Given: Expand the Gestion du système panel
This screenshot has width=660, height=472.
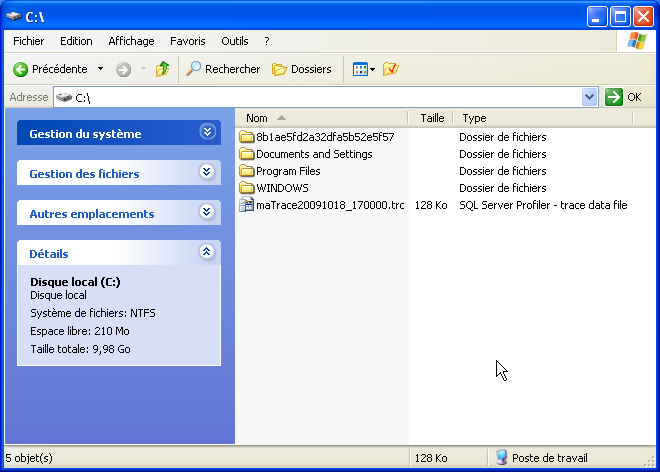Looking at the screenshot, I should pos(207,132).
